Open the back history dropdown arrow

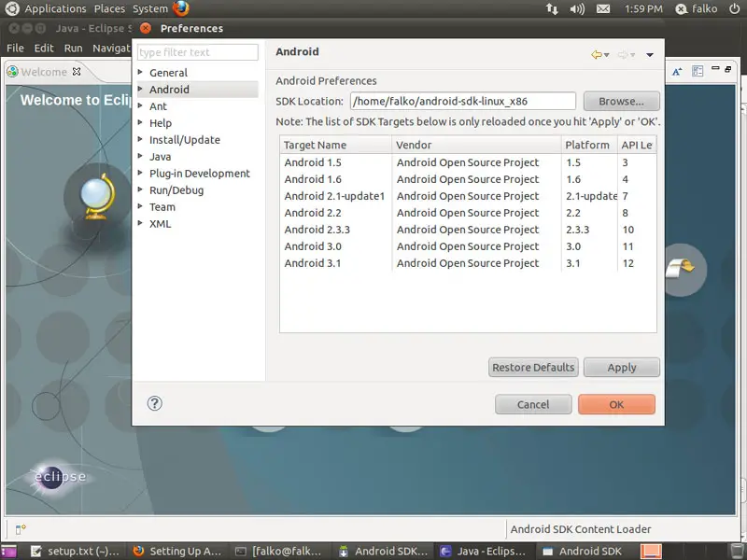click(x=606, y=55)
